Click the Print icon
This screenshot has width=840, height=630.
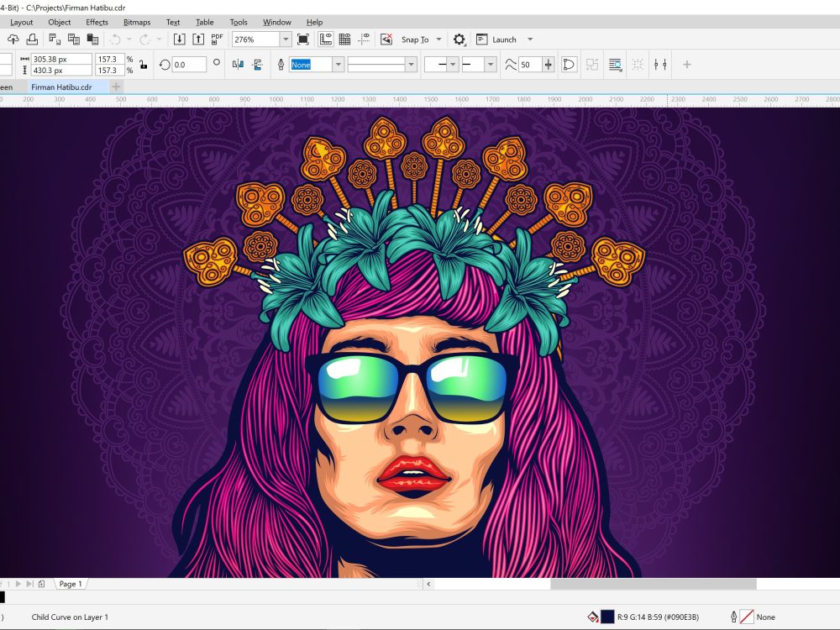coord(32,39)
